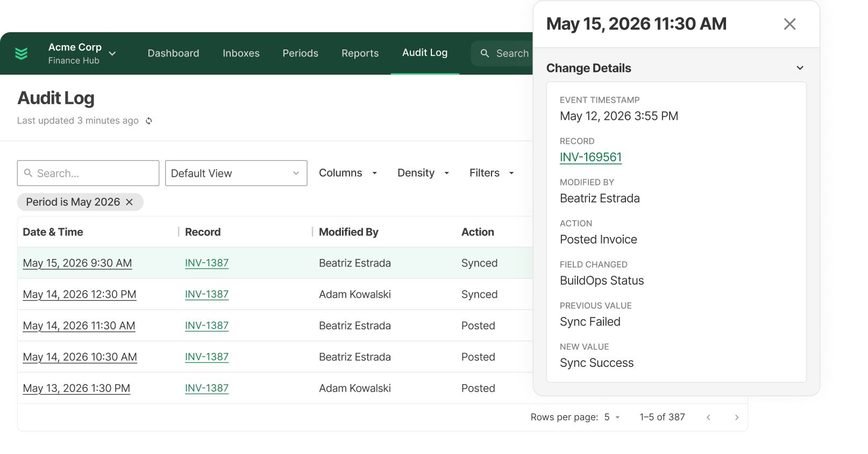The image size is (868, 454).
Task: Click the magnifier icon in the nav search
Action: [x=485, y=53]
